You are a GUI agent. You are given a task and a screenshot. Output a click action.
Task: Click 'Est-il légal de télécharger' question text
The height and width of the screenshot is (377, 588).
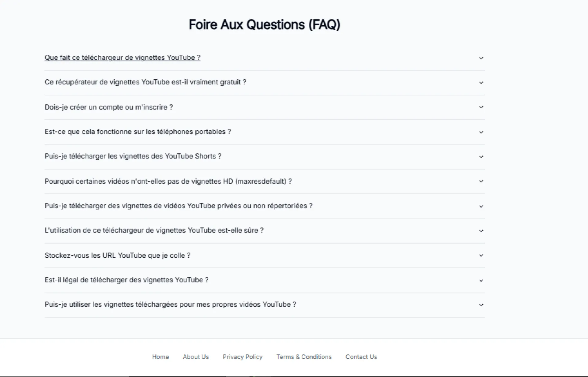pos(126,280)
